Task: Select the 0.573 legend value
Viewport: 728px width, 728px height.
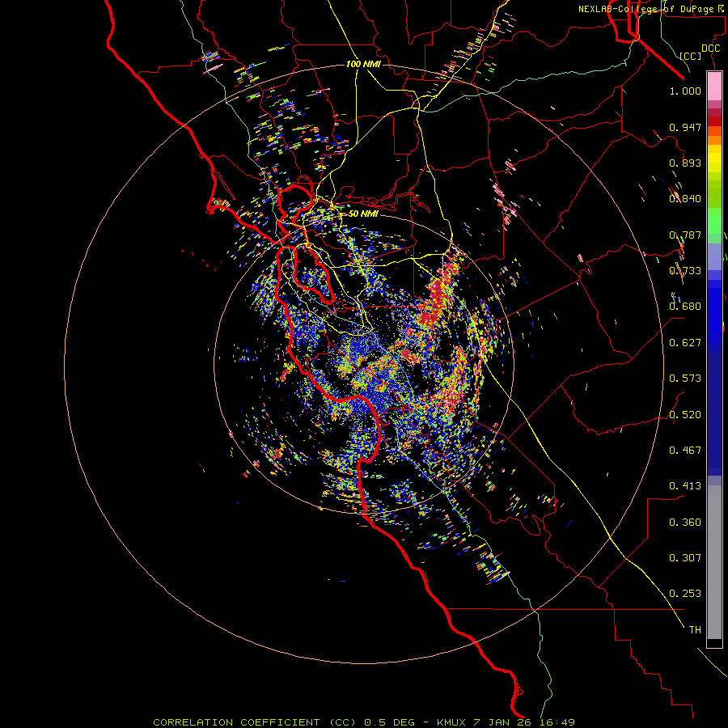Action: pyautogui.click(x=685, y=379)
